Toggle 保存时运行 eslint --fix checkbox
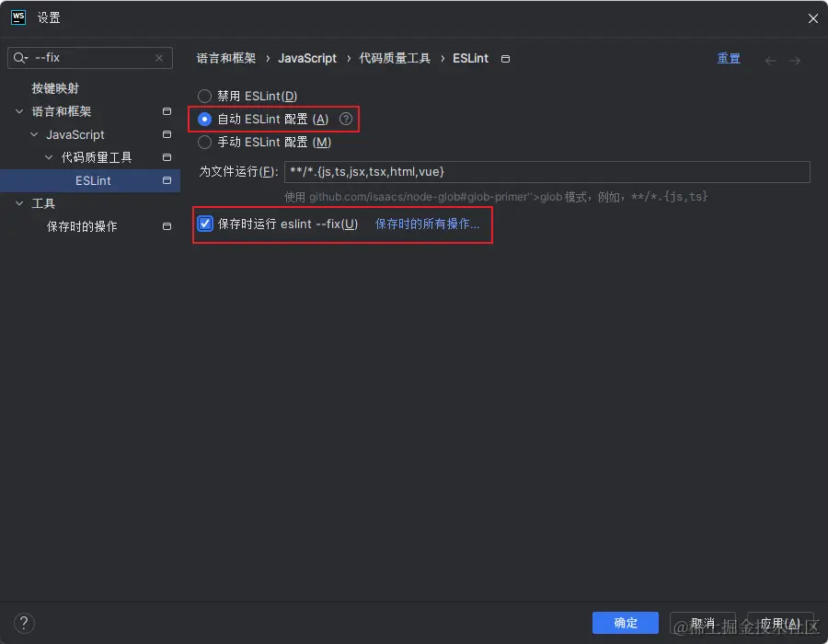828x644 pixels. (x=205, y=224)
